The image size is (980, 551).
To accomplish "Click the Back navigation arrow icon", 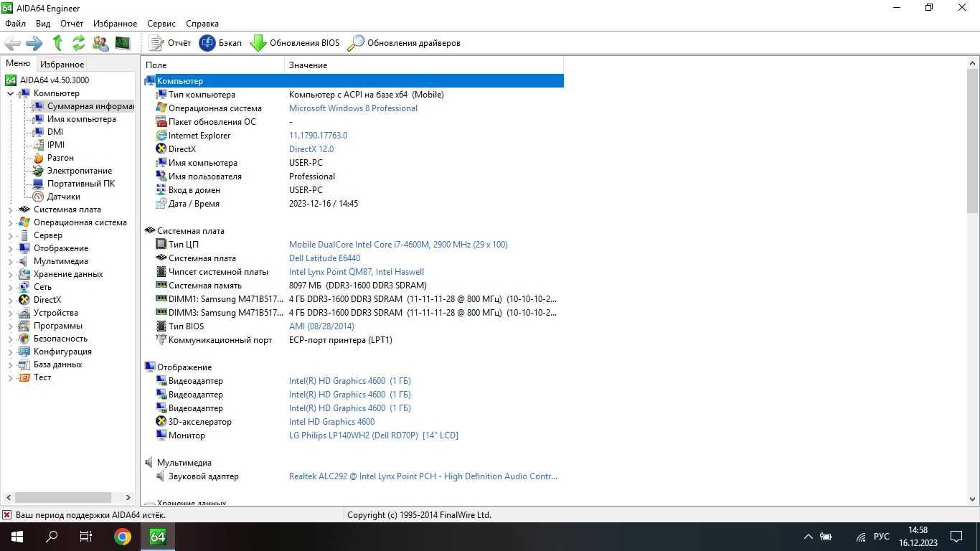I will pyautogui.click(x=12, y=43).
